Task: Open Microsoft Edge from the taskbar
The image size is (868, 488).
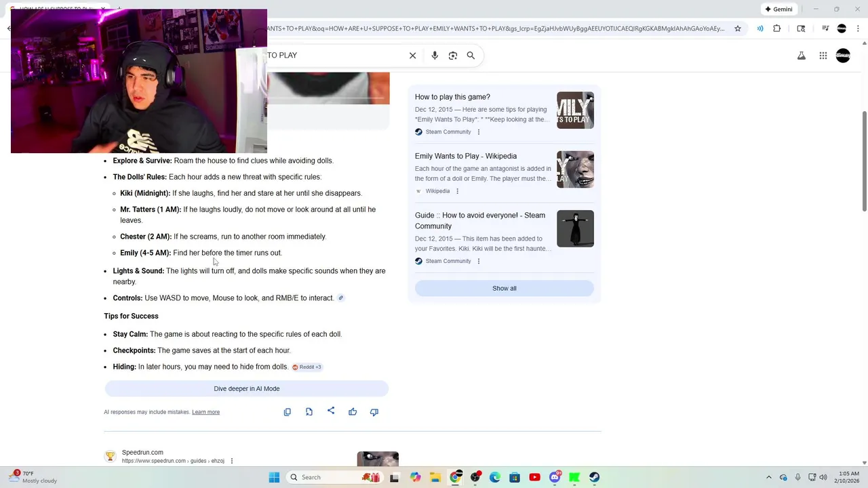Action: point(495,477)
